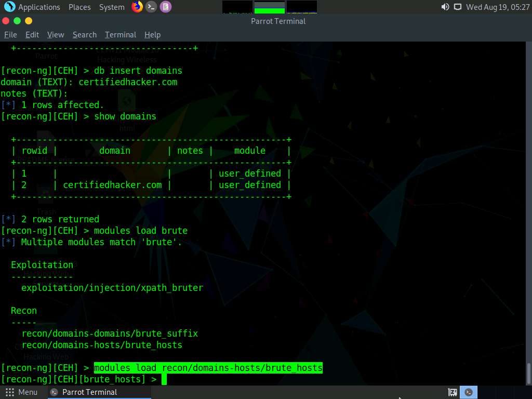Image resolution: width=532 pixels, height=399 pixels.
Task: Launch Firefox from the top panel
Action: [137, 7]
